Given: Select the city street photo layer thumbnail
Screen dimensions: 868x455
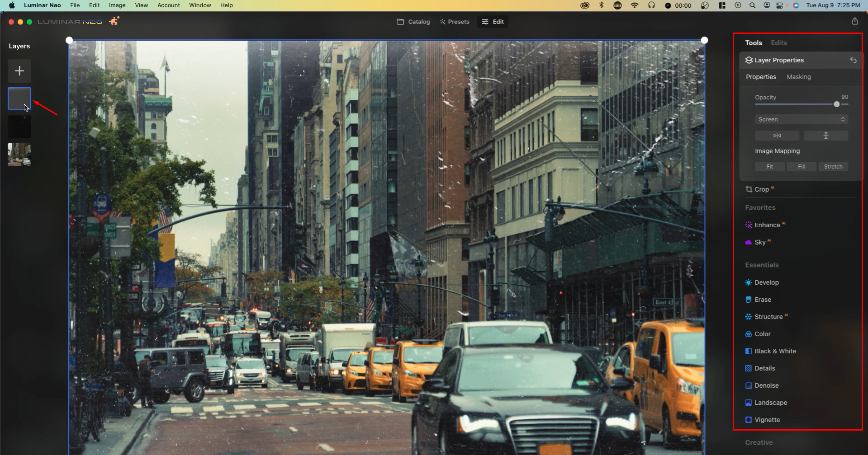Looking at the screenshot, I should (x=19, y=155).
